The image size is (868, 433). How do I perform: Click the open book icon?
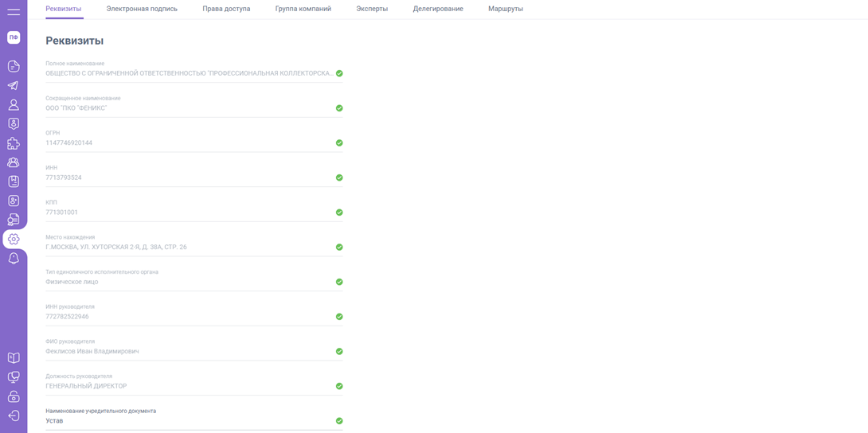coord(14,358)
